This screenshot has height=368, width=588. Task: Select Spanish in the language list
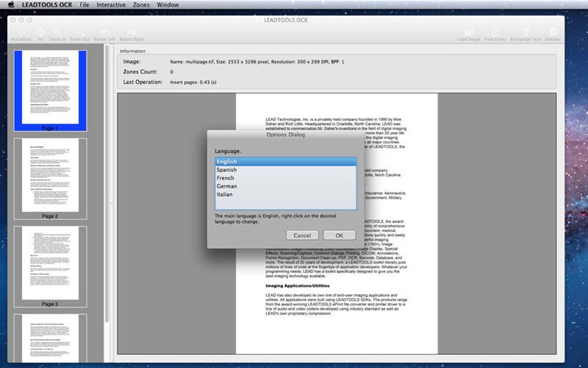click(286, 170)
